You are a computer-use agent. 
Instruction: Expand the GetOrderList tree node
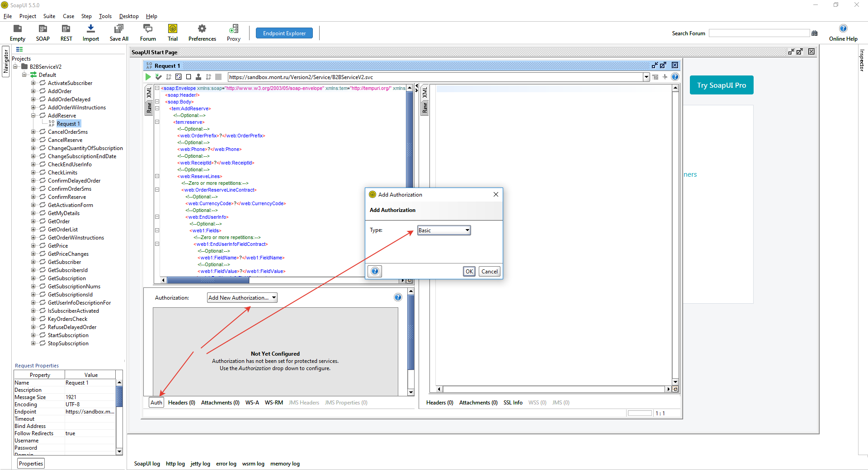point(33,230)
